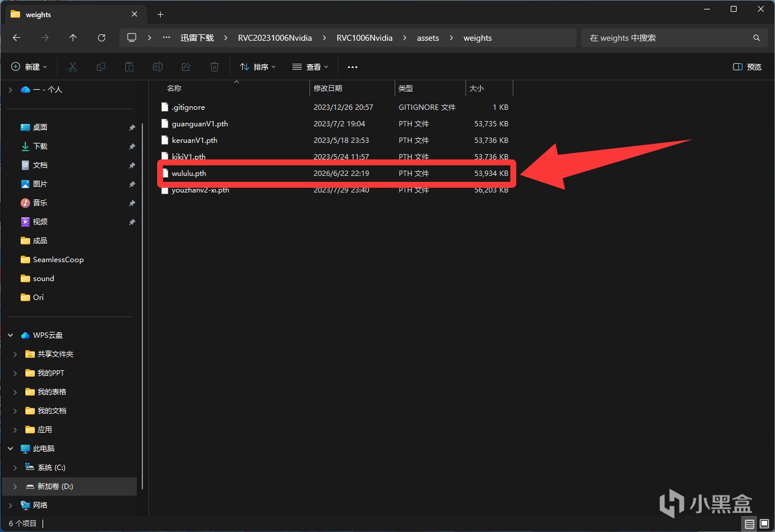The height and width of the screenshot is (532, 775).
Task: Sort by 修改日期 column header
Action: pos(352,88)
